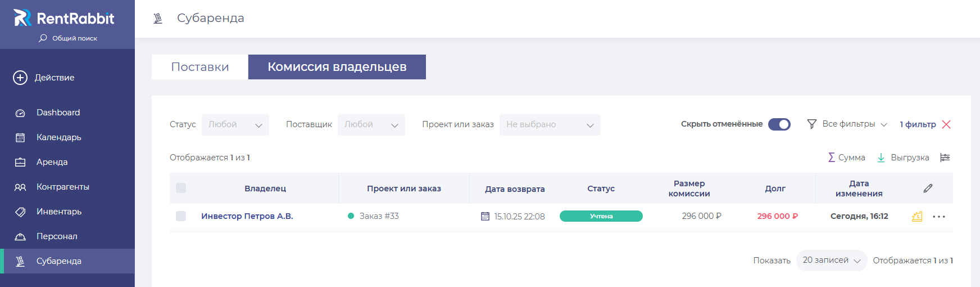Toggle Скрыть отменённые switch
Viewport: 980px width, 287px height.
779,124
